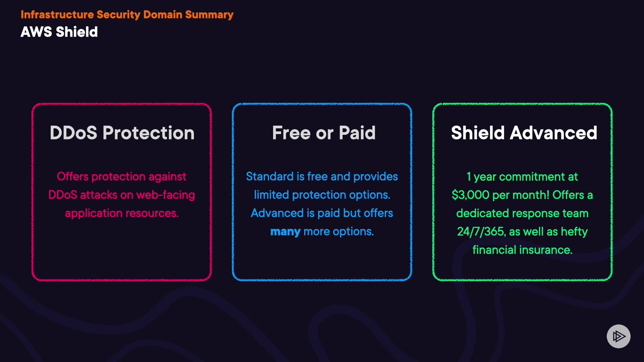Click the Pluralsight play logo icon
The width and height of the screenshot is (644, 362).
619,336
